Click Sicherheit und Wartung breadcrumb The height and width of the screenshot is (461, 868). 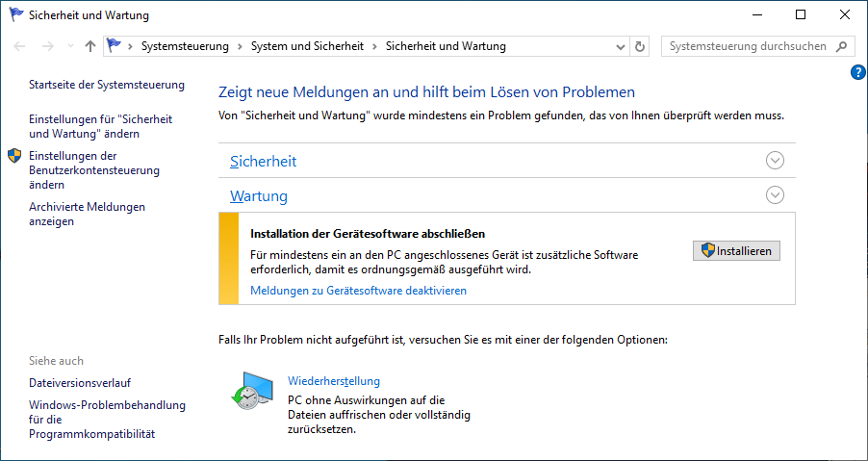446,46
